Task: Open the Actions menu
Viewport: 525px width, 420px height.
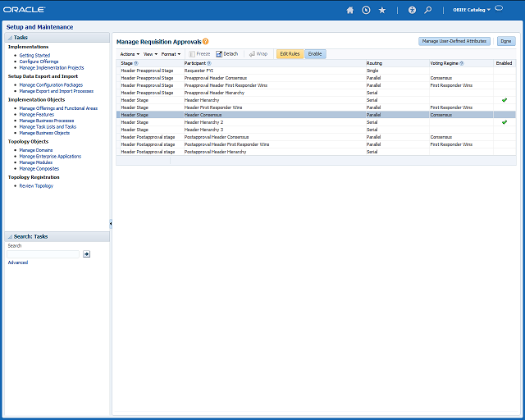Action: [x=130, y=54]
